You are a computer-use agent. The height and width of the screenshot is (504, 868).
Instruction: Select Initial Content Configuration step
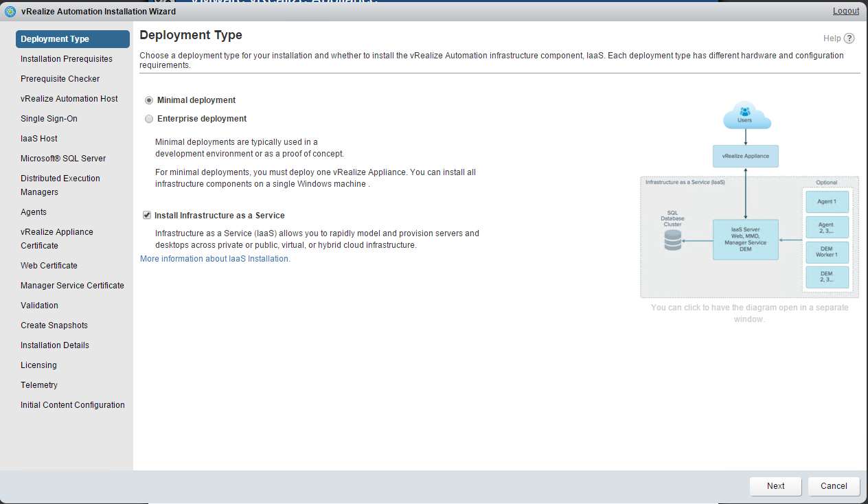pyautogui.click(x=73, y=405)
